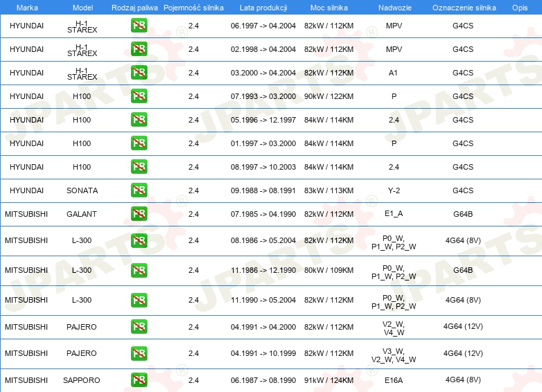
Task: Click date range 09.1988 -> 08.1991
Action: click(263, 190)
